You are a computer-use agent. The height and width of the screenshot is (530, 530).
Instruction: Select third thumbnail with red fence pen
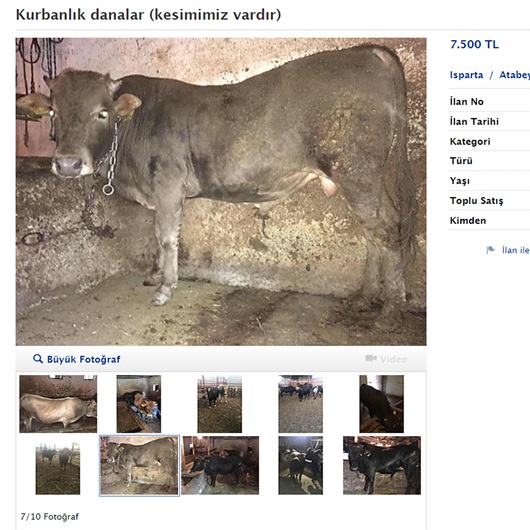coord(220,404)
